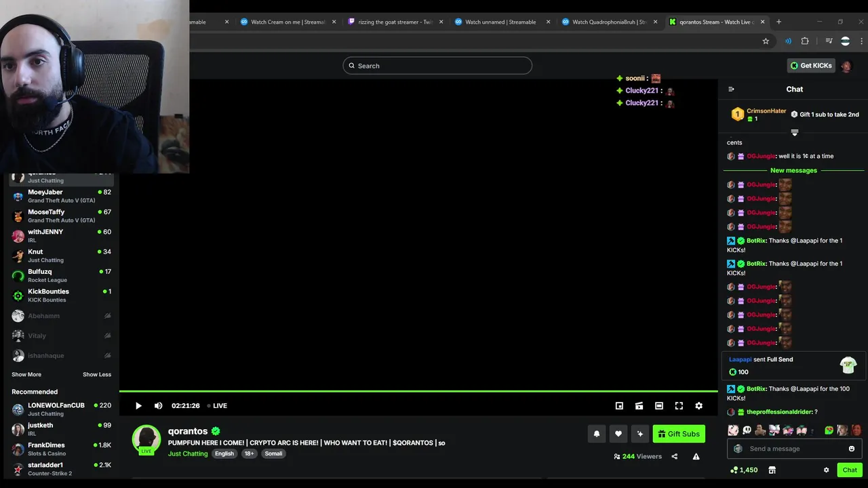The width and height of the screenshot is (868, 488).
Task: Open MooseTaffy channel in sidebar
Action: (x=61, y=216)
